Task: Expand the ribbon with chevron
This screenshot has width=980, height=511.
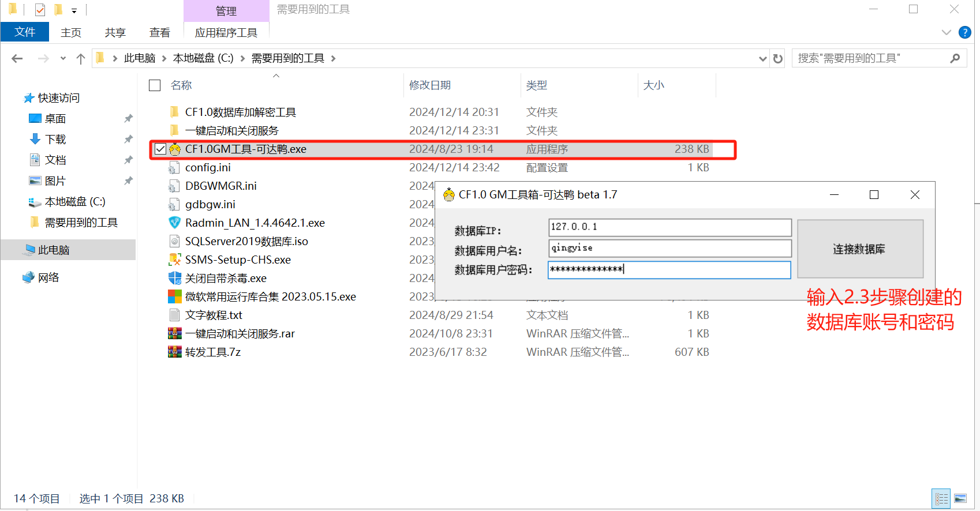Action: (946, 32)
